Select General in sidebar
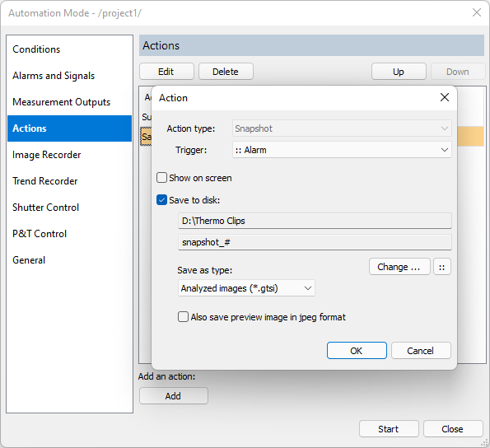This screenshot has height=448, width=490. pos(69,260)
